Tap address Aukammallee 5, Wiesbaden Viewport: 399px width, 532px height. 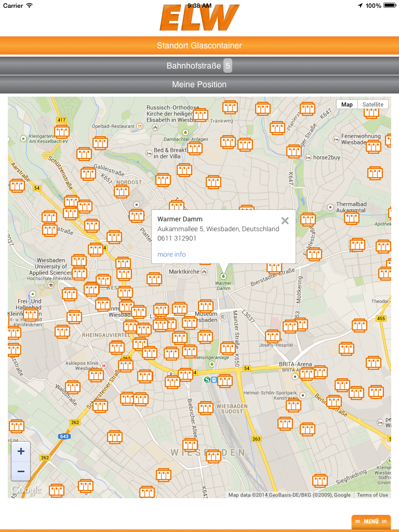pos(218,229)
